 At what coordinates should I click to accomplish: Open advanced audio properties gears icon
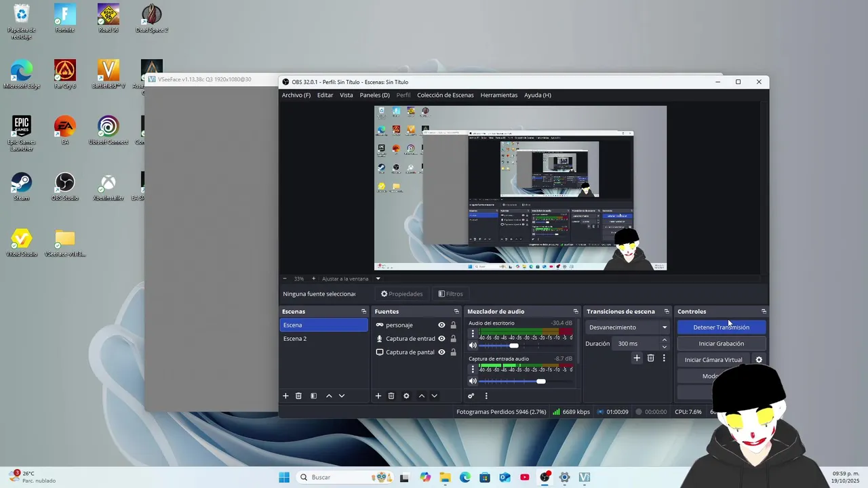(471, 396)
